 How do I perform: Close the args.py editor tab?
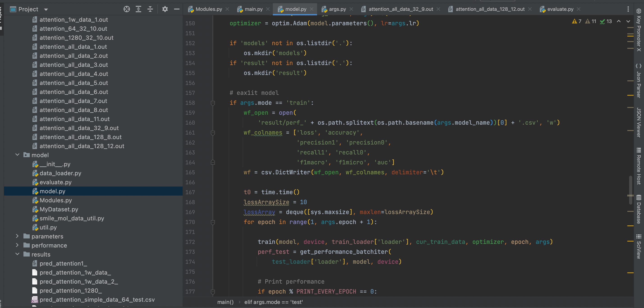point(351,9)
